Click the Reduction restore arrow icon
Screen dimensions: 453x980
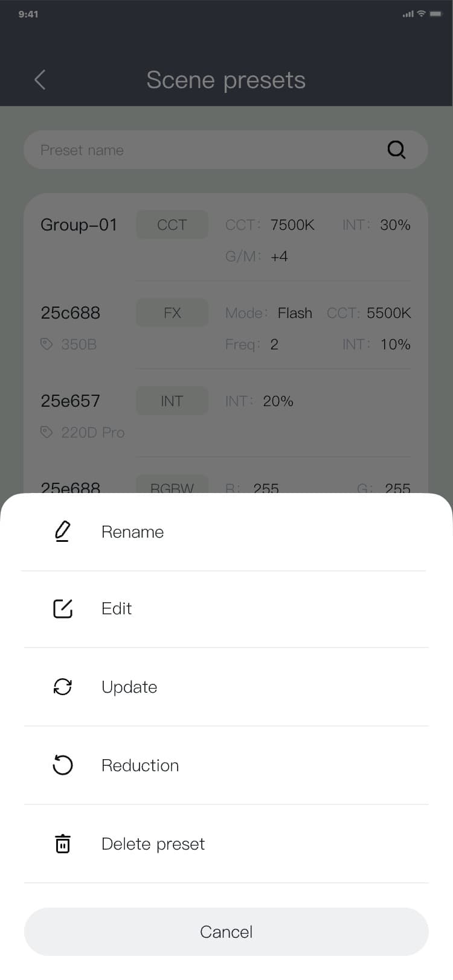coord(63,765)
